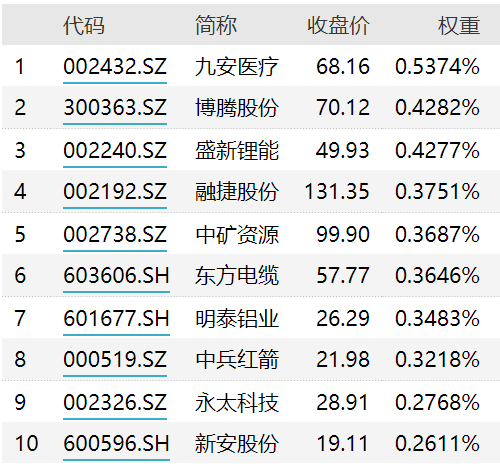Select stock name 东方电缆
Screen dimensions: 500x464
(x=237, y=276)
